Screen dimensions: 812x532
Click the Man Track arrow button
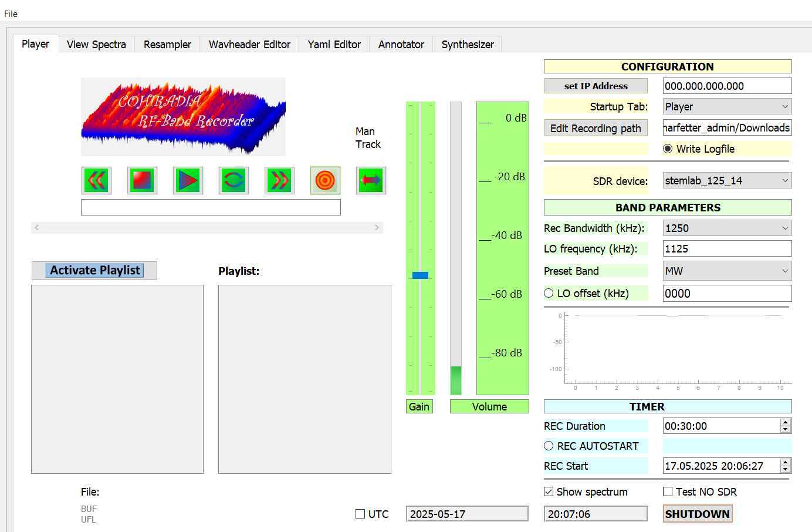pyautogui.click(x=371, y=180)
